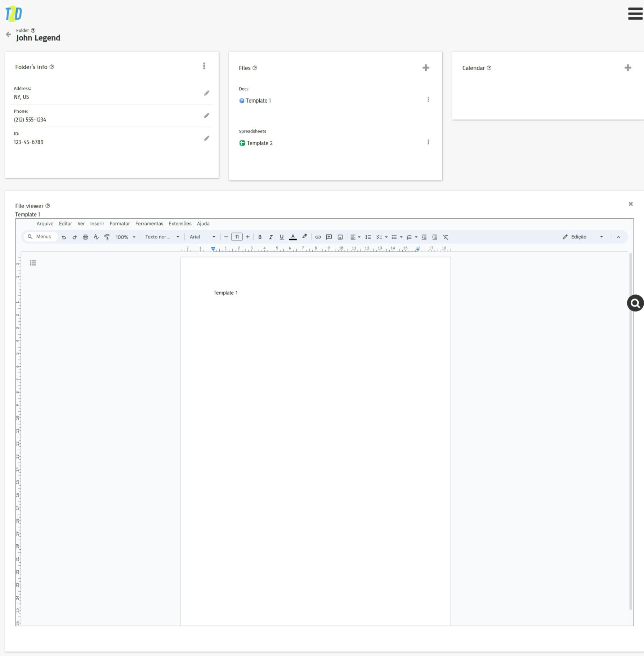Image resolution: width=644 pixels, height=656 pixels.
Task: Edit the ID field with the pencil
Action: coord(207,138)
